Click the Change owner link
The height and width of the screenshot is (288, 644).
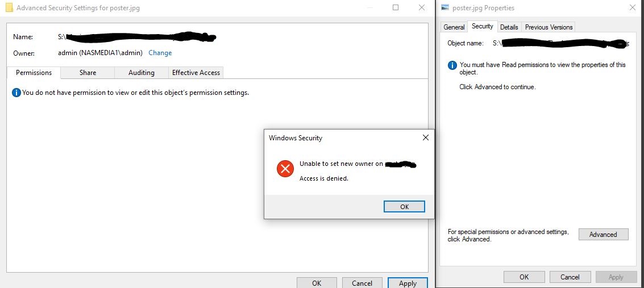click(x=160, y=53)
